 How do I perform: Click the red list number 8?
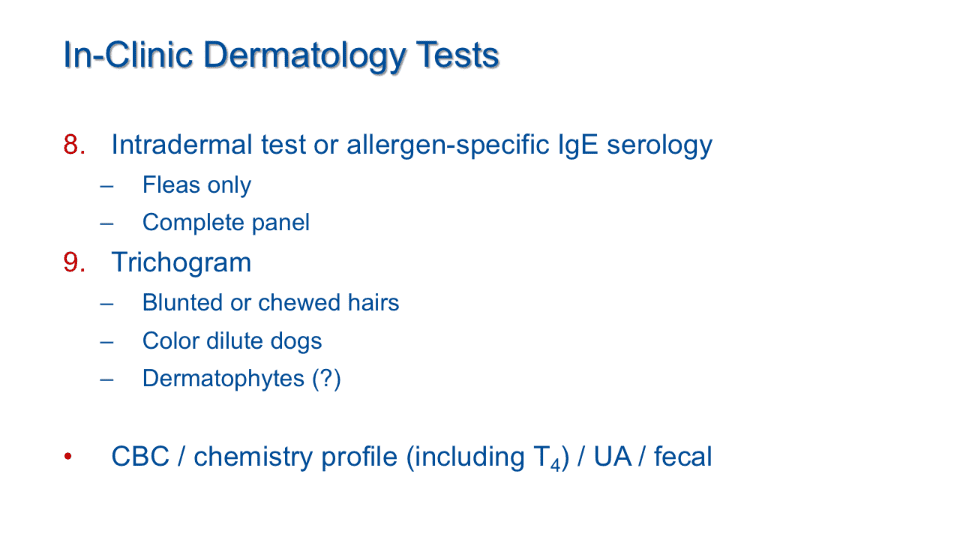(72, 145)
